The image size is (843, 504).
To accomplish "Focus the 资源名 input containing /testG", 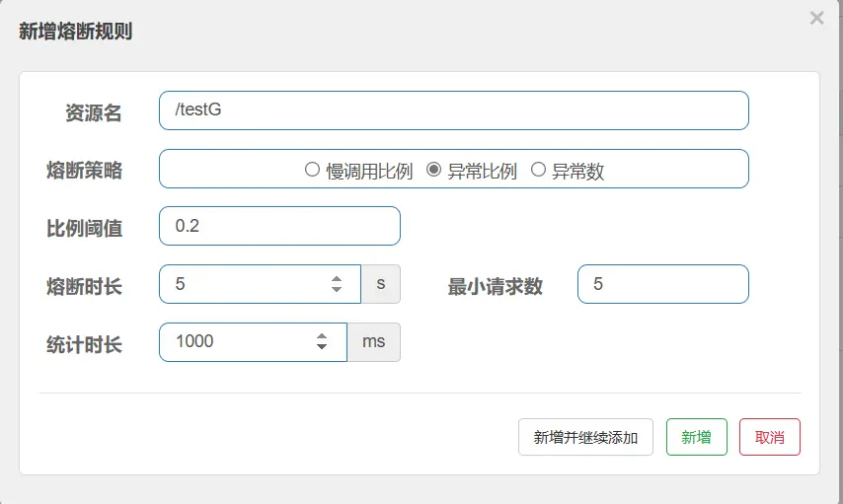I will point(453,110).
